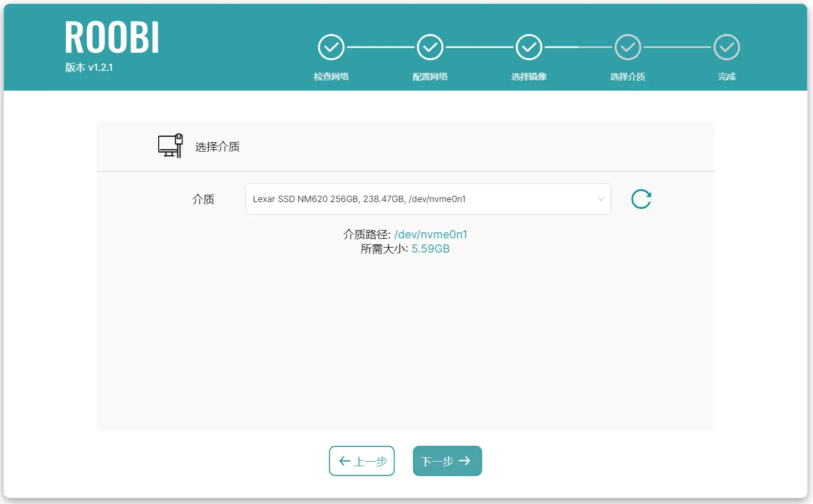Click the 所需大小 label

[385, 249]
